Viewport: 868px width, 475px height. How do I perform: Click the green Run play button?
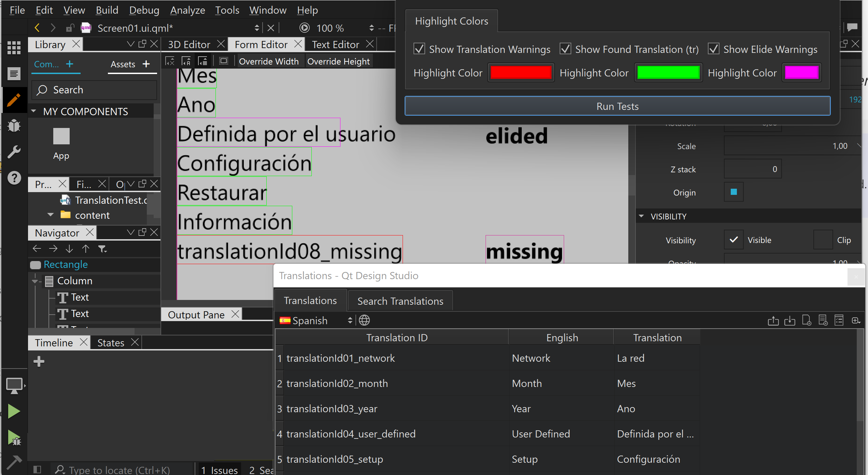tap(14, 411)
